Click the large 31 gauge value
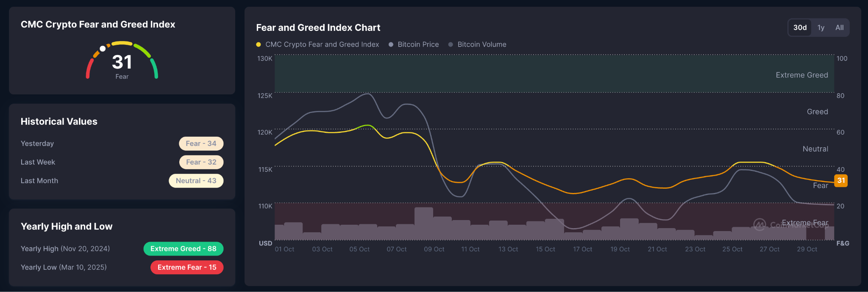This screenshot has width=868, height=292. coord(122,62)
